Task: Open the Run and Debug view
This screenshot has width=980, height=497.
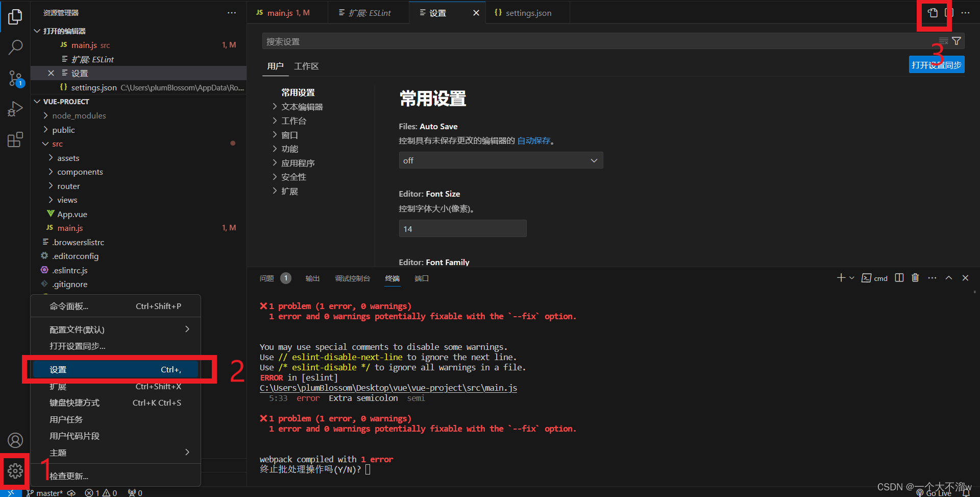Action: pos(15,109)
